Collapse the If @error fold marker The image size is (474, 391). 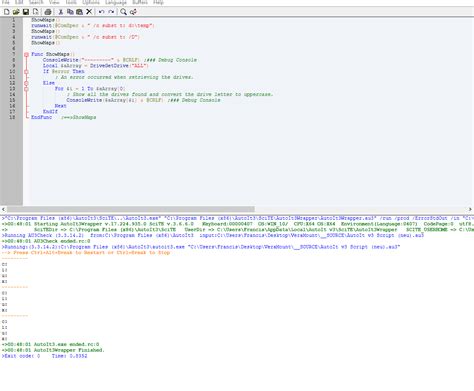click(26, 72)
